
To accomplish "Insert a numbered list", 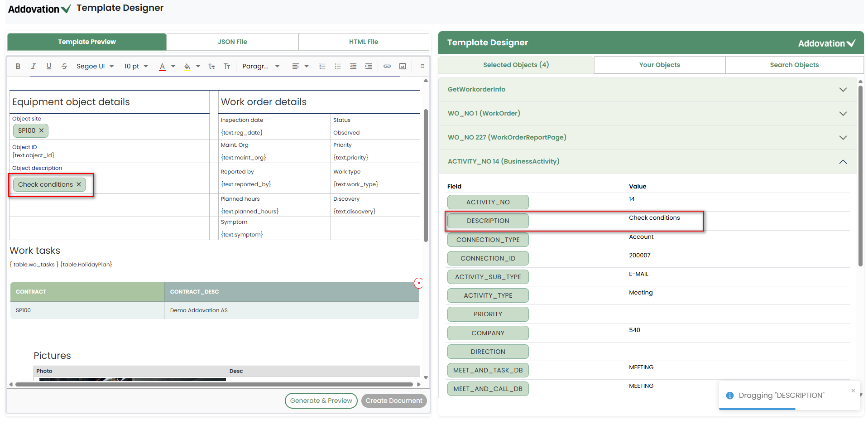I will (x=322, y=66).
